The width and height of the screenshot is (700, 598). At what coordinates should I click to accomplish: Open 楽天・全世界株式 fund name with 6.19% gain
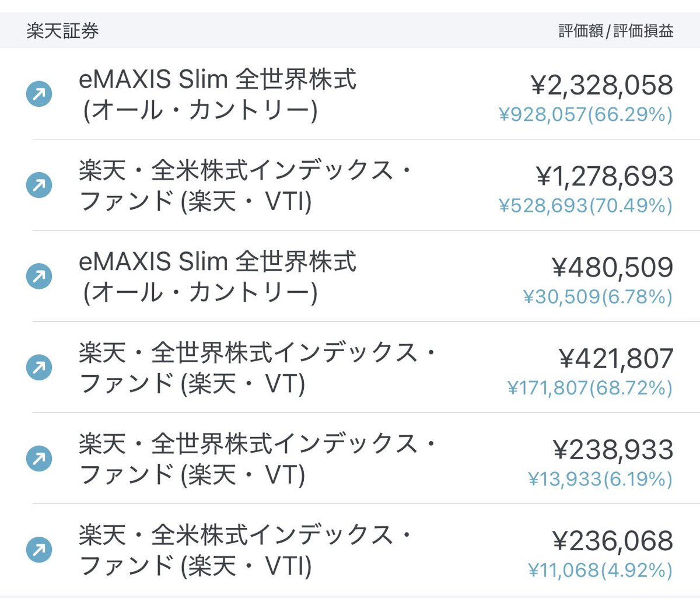pos(257,459)
